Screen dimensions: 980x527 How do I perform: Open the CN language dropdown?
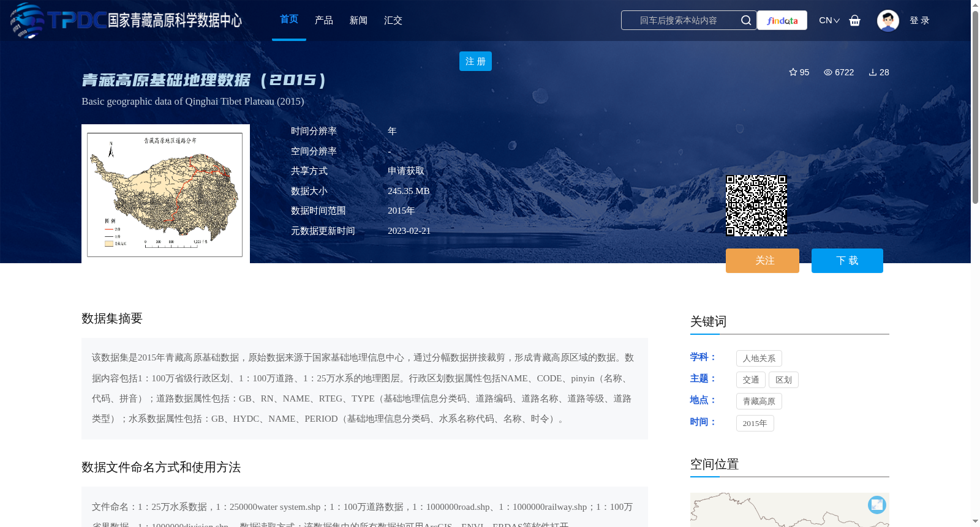click(829, 20)
